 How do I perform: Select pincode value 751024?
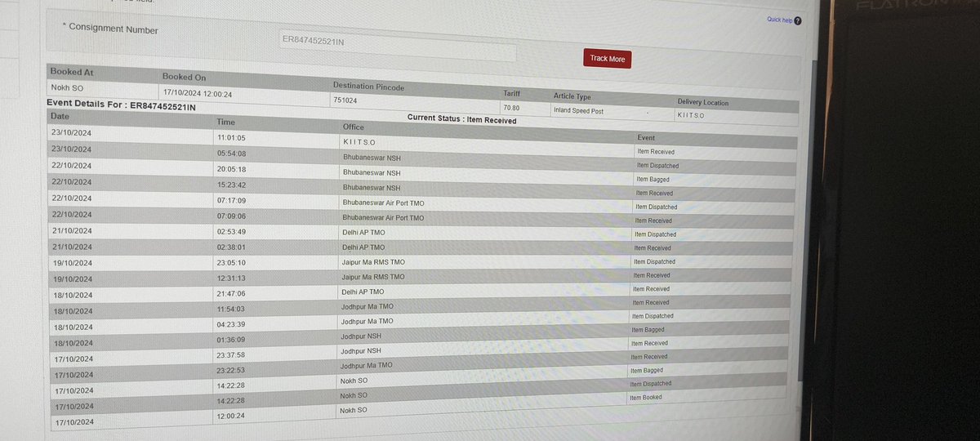[x=345, y=101]
